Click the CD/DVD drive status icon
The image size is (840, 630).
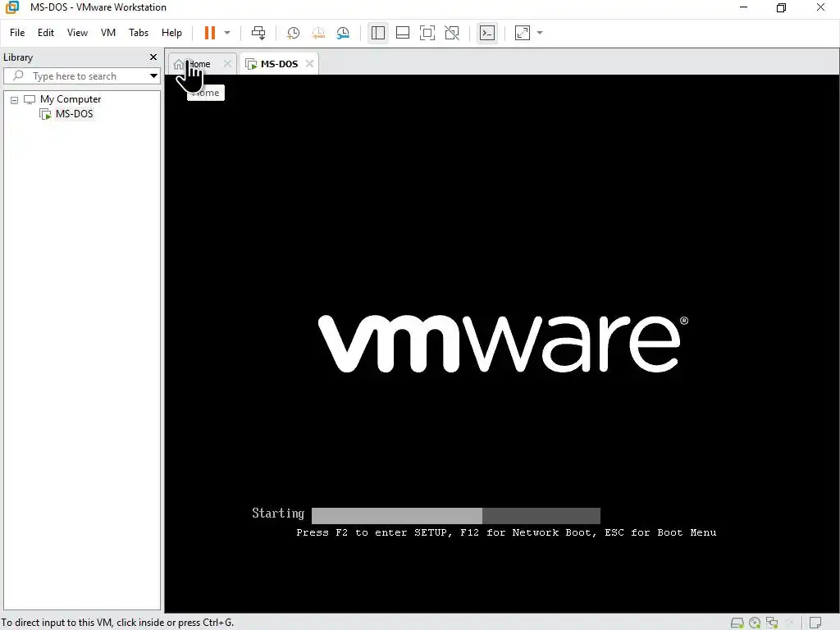(755, 623)
